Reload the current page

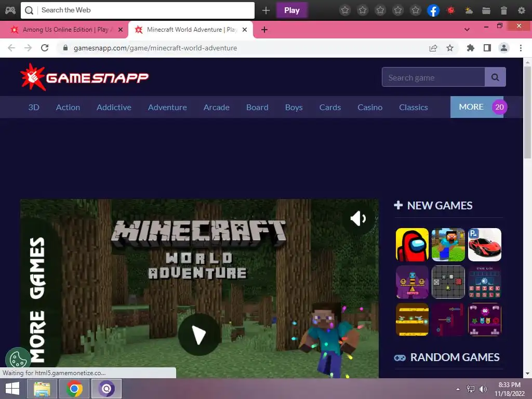pos(45,48)
